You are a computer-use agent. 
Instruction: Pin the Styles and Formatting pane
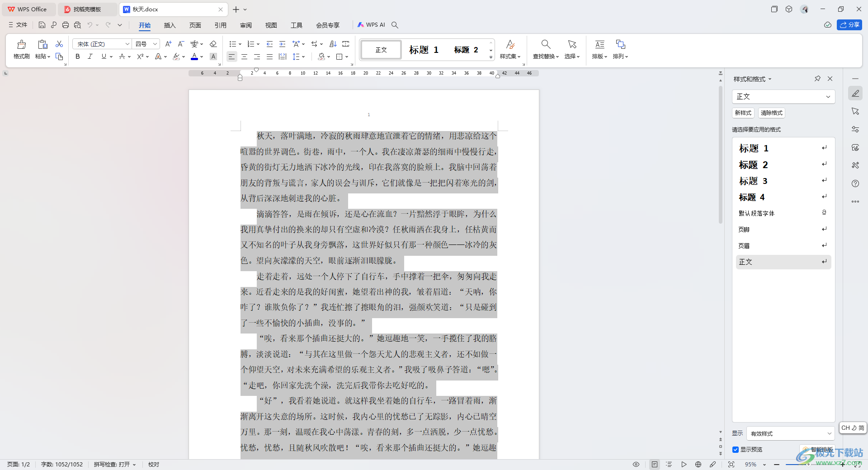[817, 79]
